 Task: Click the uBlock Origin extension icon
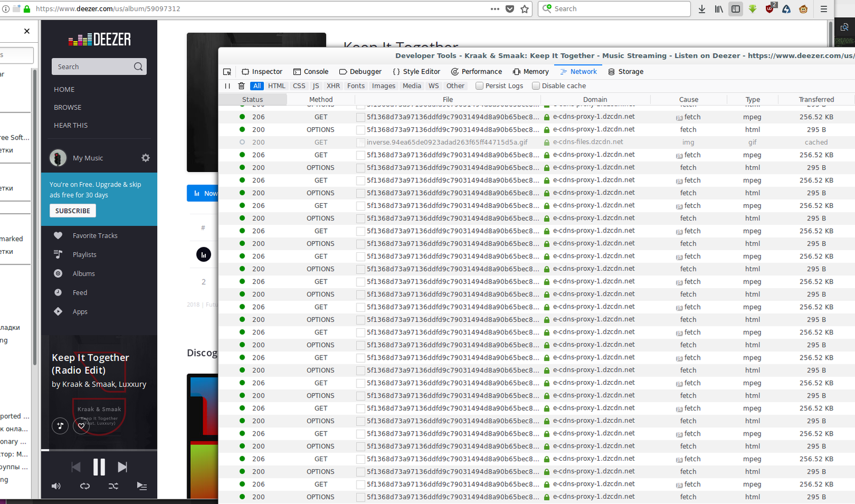(770, 9)
